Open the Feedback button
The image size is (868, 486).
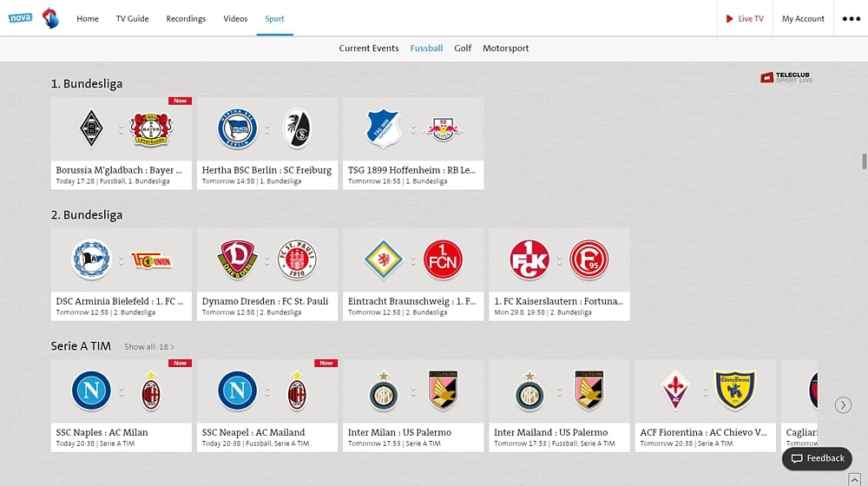817,458
